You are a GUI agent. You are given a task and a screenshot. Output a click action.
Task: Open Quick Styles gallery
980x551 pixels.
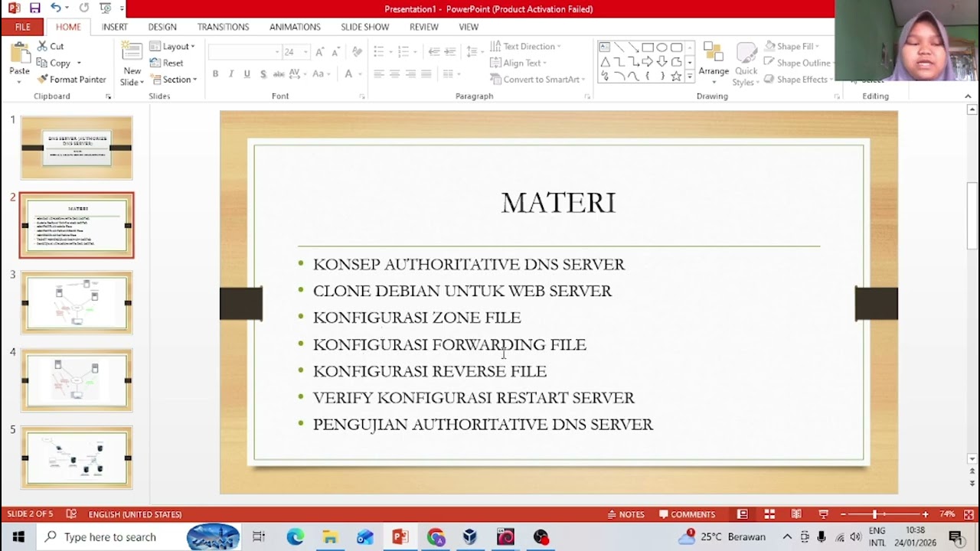[x=746, y=64]
